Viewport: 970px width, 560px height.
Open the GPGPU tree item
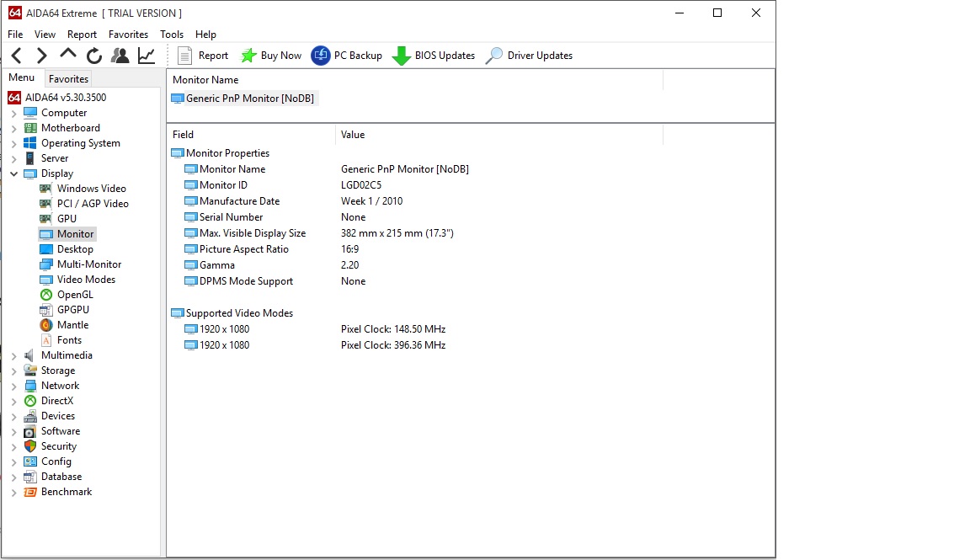[x=65, y=310]
